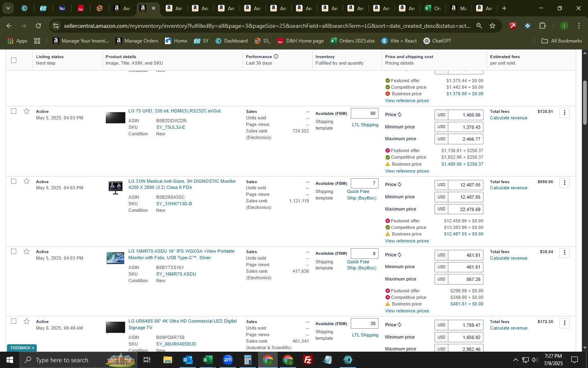Open Quick Free Ship (BuyBox) for LG 16MR70
Screen dimensions: 588x368
pyautogui.click(x=361, y=265)
